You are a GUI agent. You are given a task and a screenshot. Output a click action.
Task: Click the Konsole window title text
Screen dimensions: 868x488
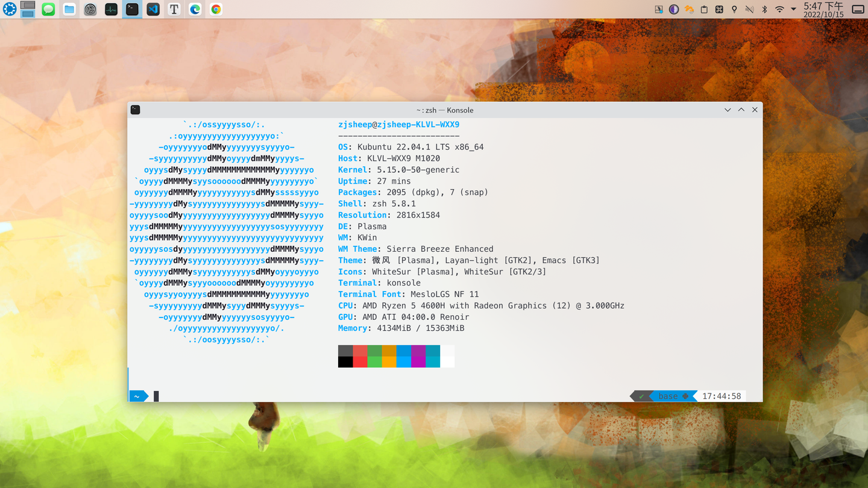[x=445, y=110]
